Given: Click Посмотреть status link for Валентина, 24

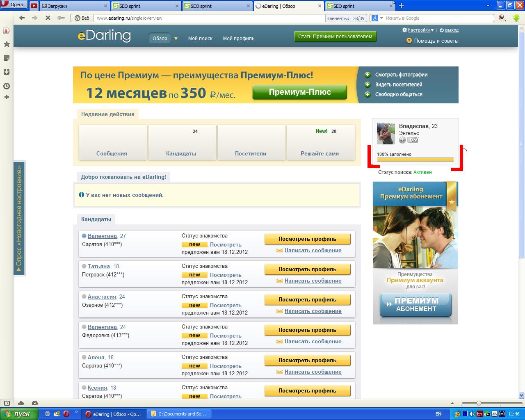Looking at the screenshot, I should pos(226,336).
